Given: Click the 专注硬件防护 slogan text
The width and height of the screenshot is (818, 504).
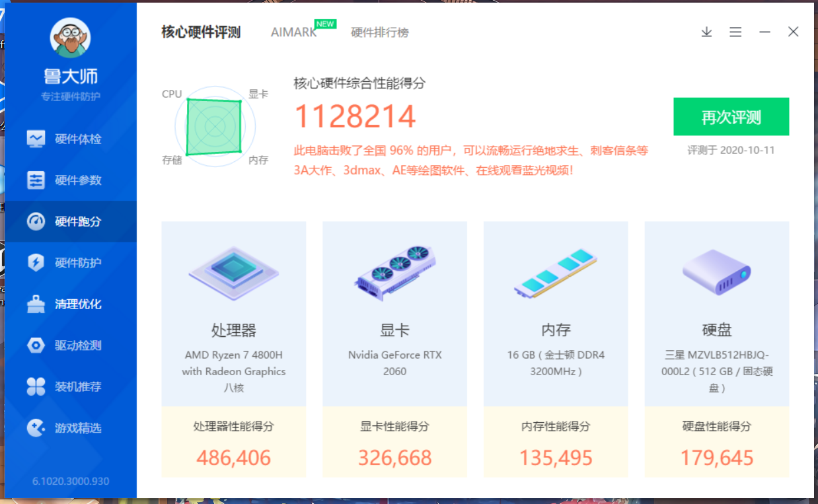Looking at the screenshot, I should coord(71,96).
